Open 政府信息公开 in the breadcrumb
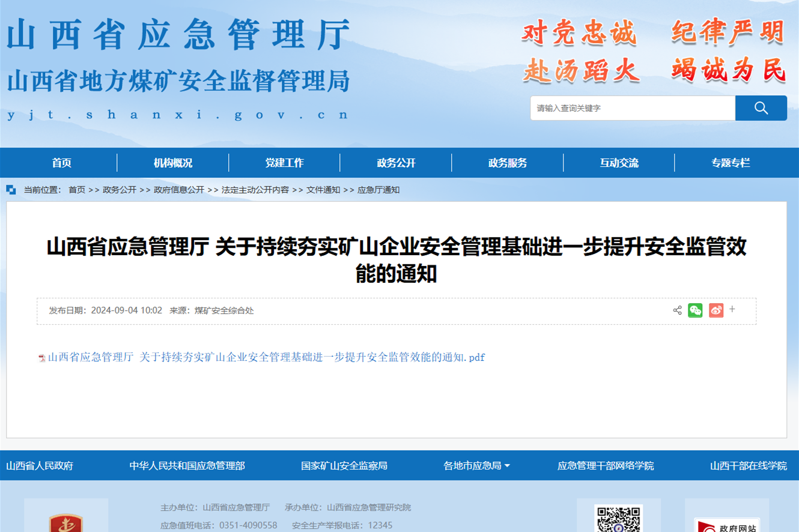 [178, 190]
